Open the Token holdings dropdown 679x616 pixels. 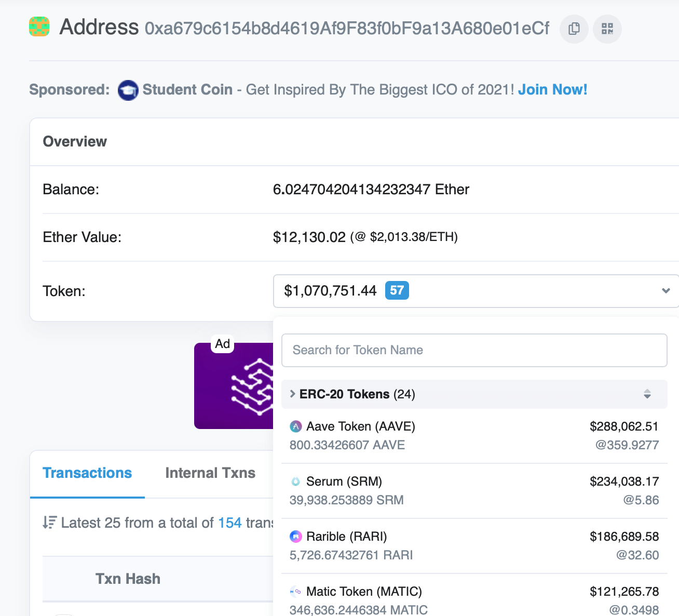(476, 291)
